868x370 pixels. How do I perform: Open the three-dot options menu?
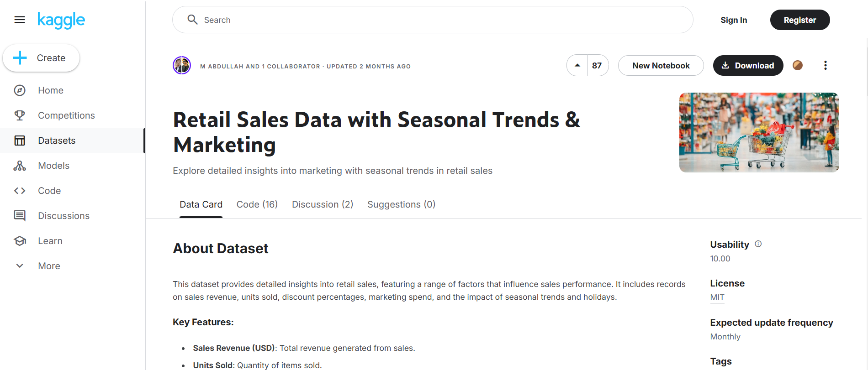(825, 65)
